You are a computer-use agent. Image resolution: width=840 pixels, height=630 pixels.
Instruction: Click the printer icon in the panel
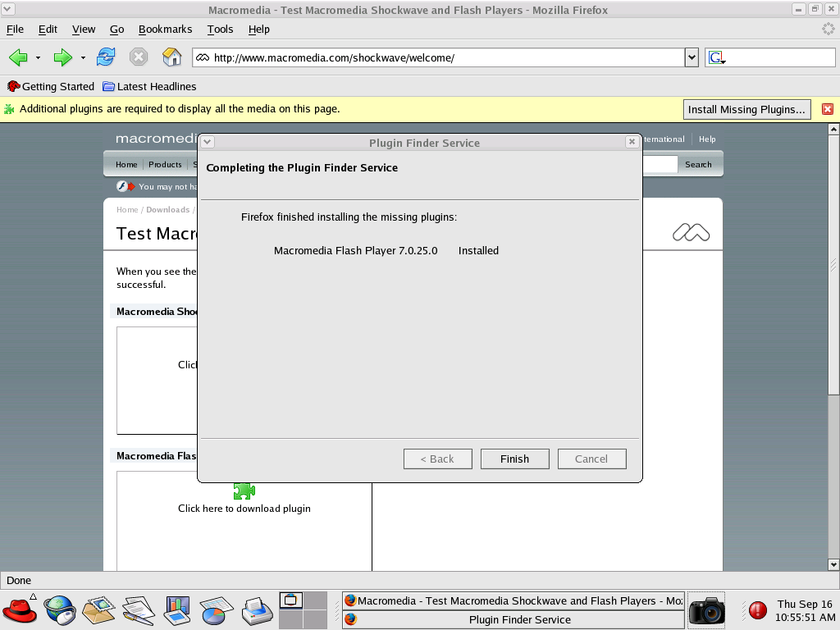point(257,610)
